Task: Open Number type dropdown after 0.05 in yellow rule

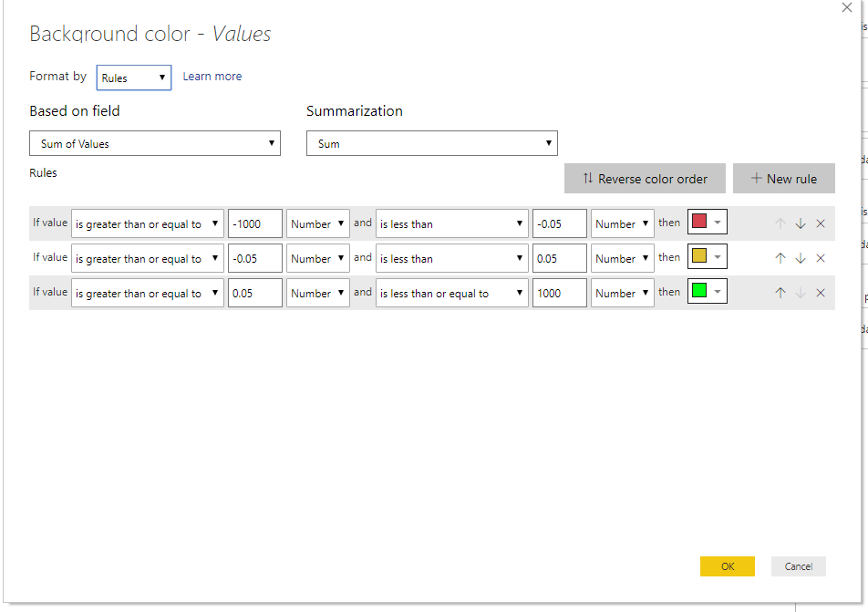Action: (623, 258)
